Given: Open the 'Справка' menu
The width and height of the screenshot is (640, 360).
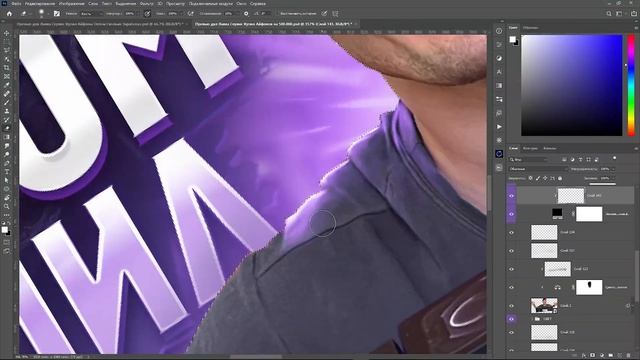Looking at the screenshot, I should pyautogui.click(x=258, y=4).
